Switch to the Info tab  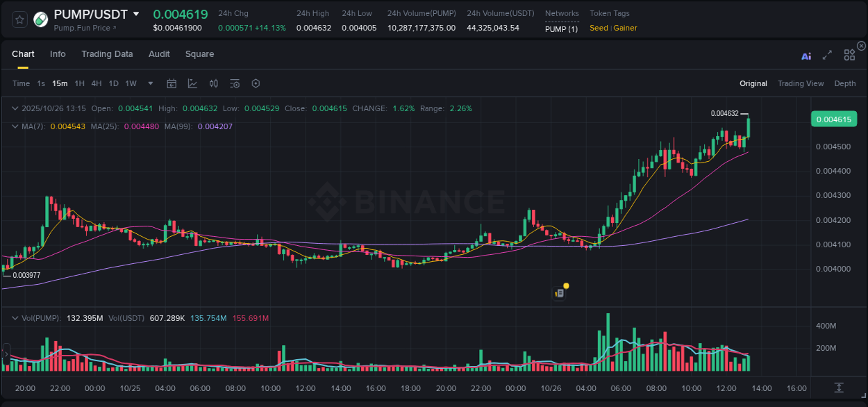[58, 54]
